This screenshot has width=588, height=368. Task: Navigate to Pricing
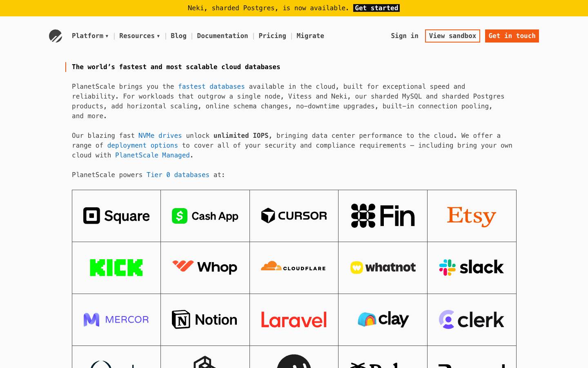pyautogui.click(x=272, y=36)
